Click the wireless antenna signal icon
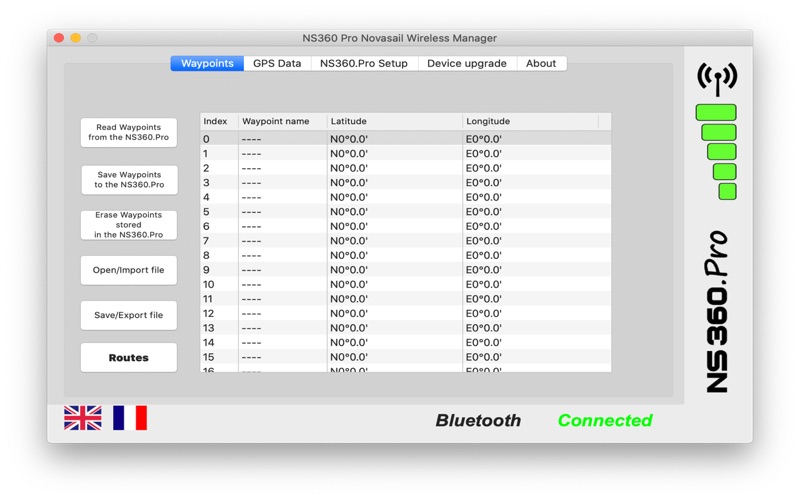This screenshot has height=500, width=800. click(717, 79)
